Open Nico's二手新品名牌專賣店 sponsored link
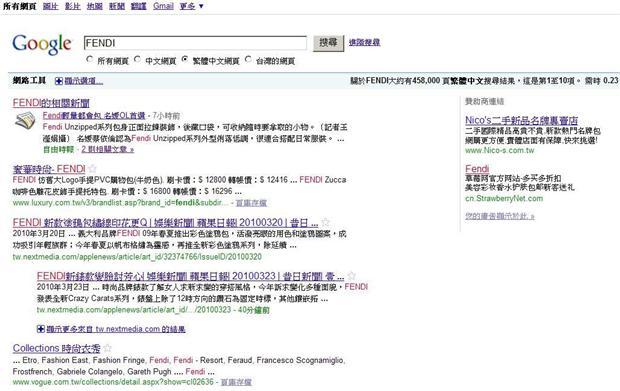Screen dimensions: 620x391 [521, 120]
